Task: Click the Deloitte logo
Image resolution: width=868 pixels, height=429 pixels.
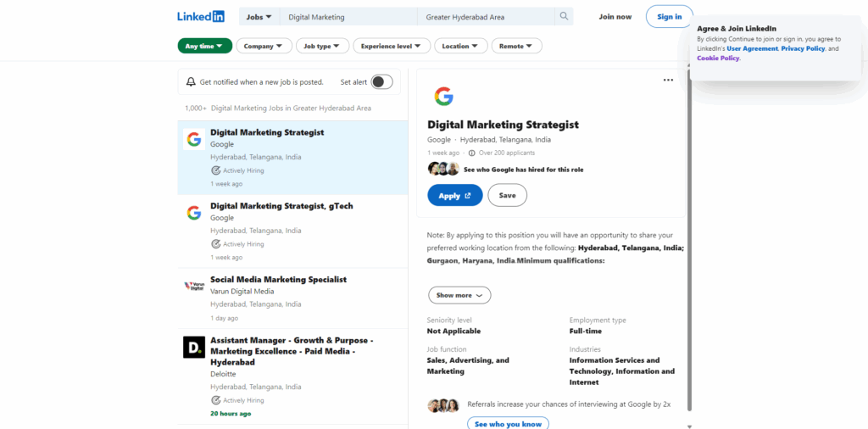Action: pyautogui.click(x=194, y=347)
